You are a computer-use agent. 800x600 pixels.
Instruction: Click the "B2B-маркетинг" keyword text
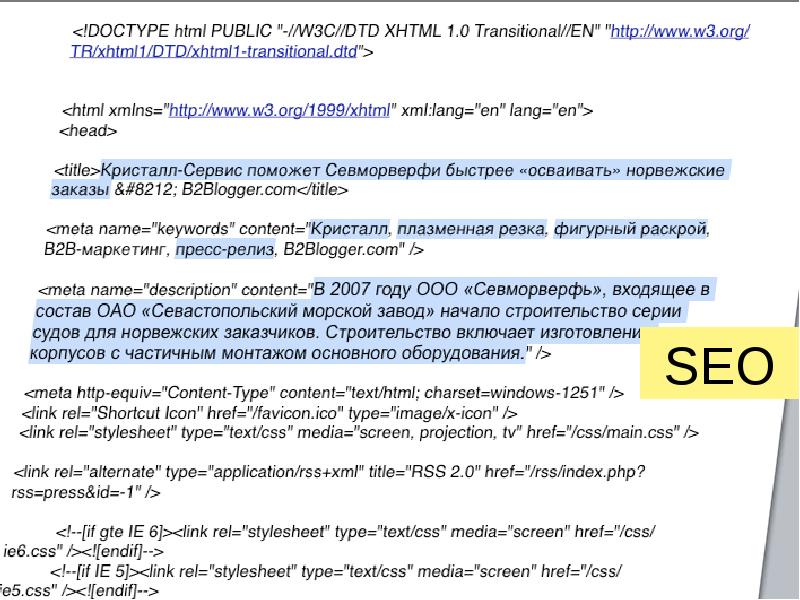click(108, 249)
